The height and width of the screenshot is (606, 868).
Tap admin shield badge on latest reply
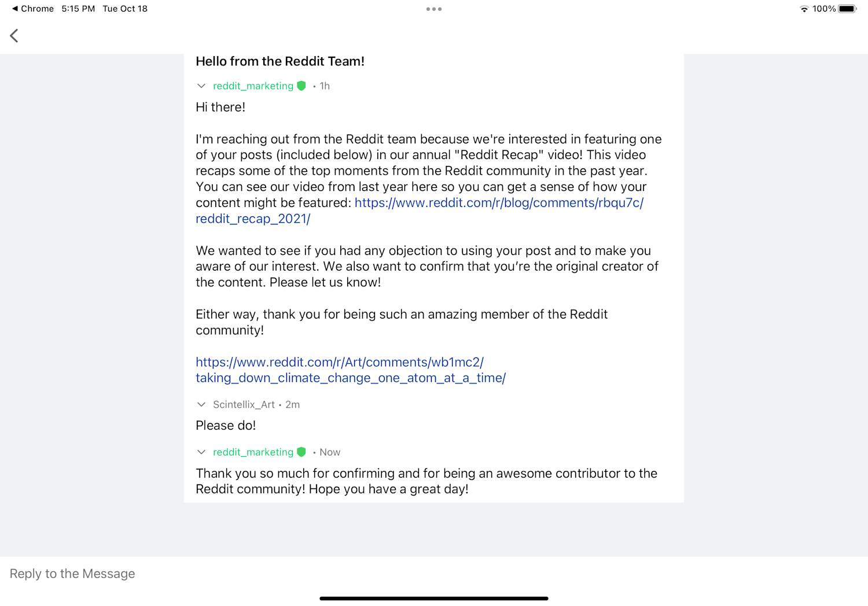tap(301, 452)
